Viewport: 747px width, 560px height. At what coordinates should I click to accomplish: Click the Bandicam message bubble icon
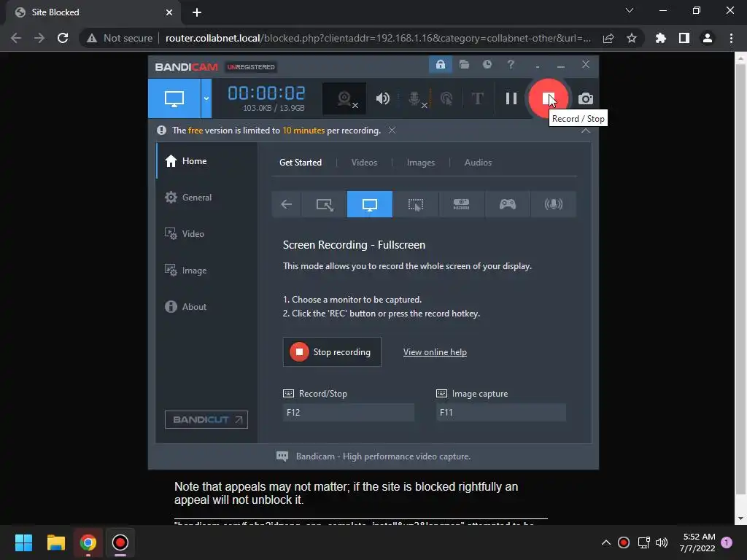pyautogui.click(x=282, y=456)
